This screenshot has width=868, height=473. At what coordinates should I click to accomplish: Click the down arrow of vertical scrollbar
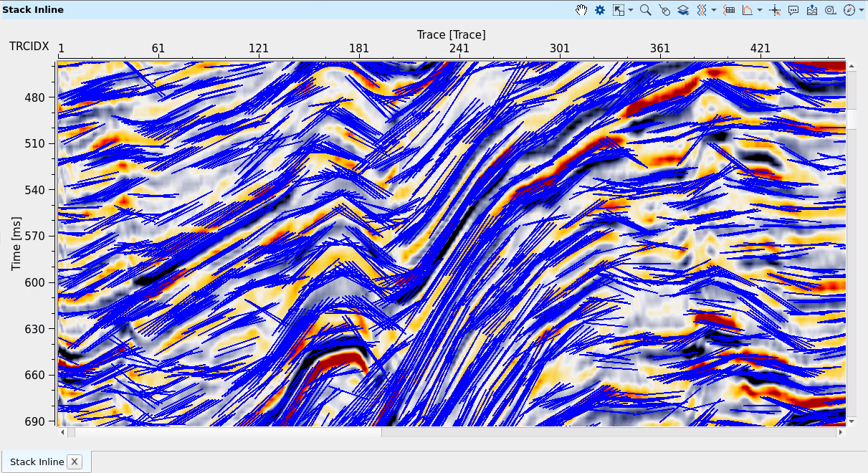click(x=850, y=421)
